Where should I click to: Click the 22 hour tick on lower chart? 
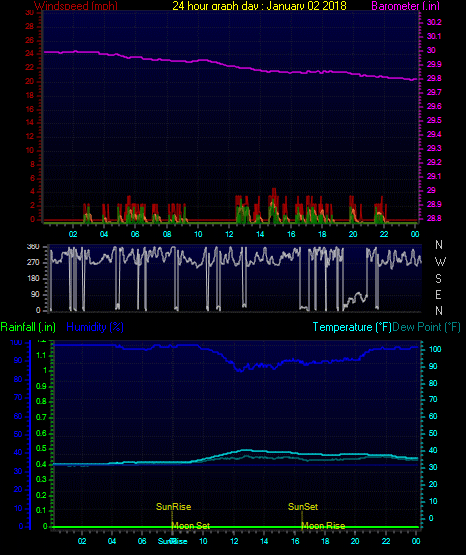[x=386, y=541]
